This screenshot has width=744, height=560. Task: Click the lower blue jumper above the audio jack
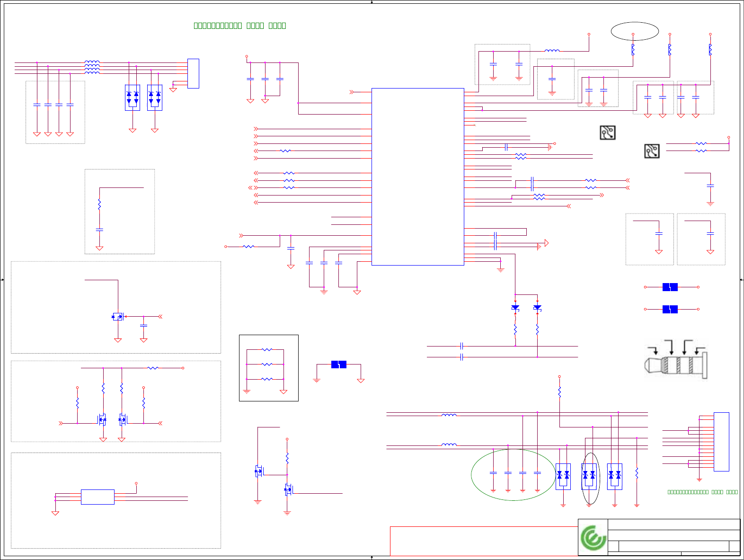coord(670,309)
